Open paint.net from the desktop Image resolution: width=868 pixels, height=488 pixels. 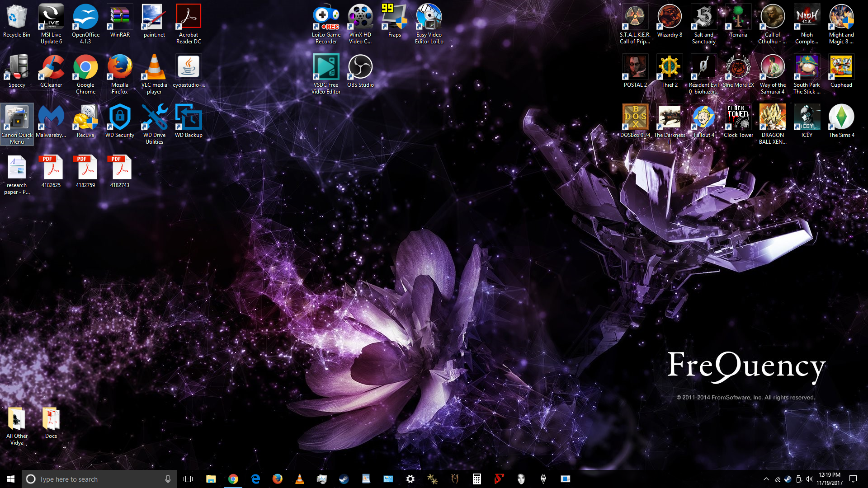coord(154,21)
